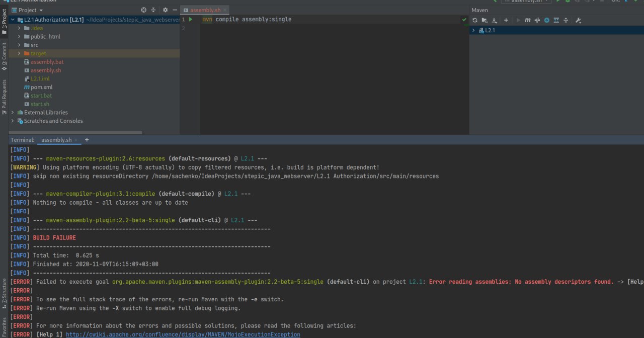Hide the Project panel (minus icon)
Screen dimensions: 644x338
(x=175, y=10)
